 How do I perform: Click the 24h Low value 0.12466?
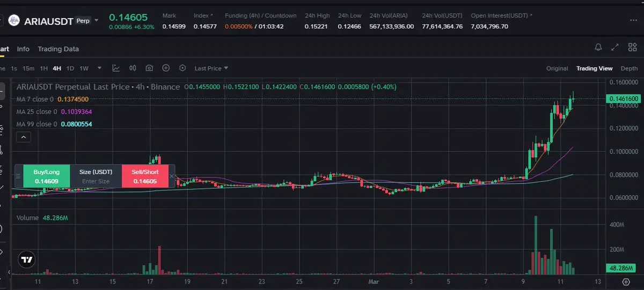click(349, 26)
